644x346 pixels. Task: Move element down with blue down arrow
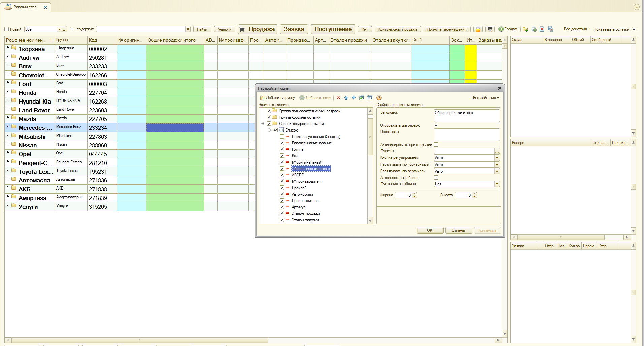click(354, 98)
